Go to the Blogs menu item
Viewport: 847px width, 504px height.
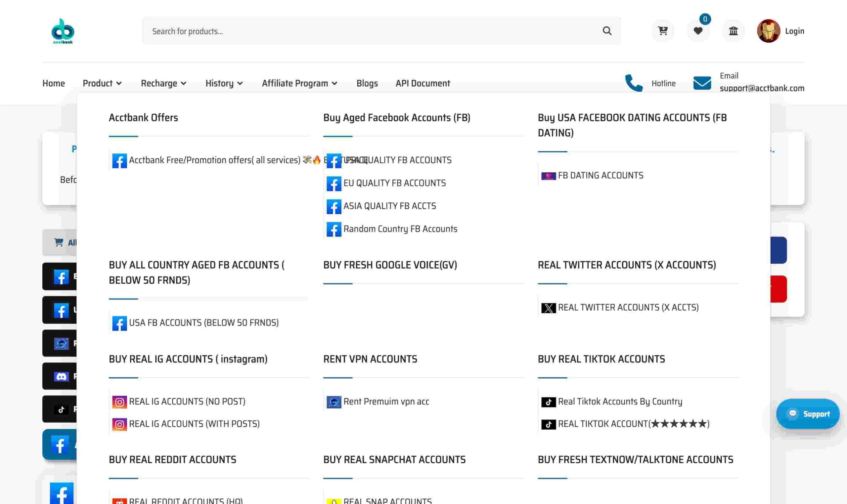(x=367, y=83)
